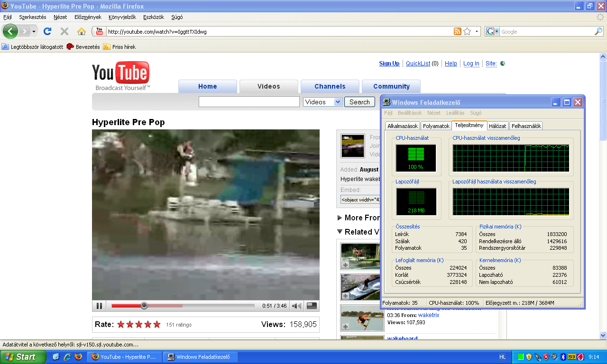Image resolution: width=607 pixels, height=364 pixels.
Task: Open address bar history dropdown arrow
Action: [477, 32]
